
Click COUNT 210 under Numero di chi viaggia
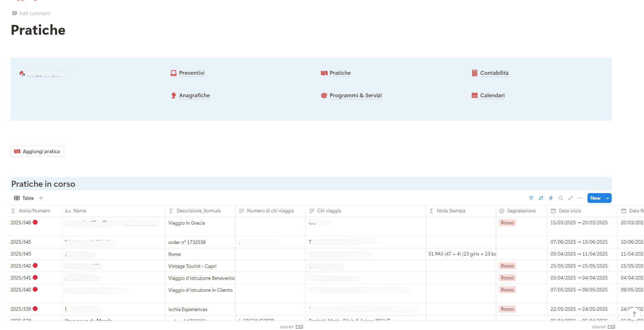[x=292, y=327]
